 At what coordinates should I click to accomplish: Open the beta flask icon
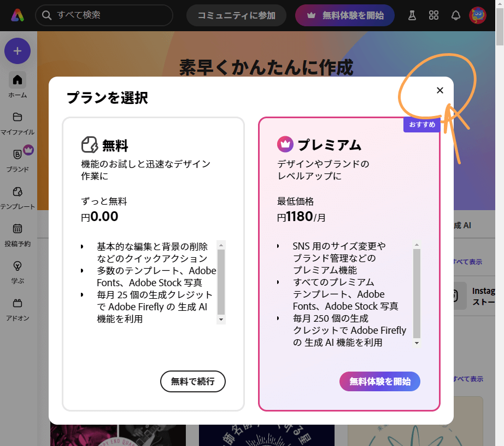click(412, 15)
